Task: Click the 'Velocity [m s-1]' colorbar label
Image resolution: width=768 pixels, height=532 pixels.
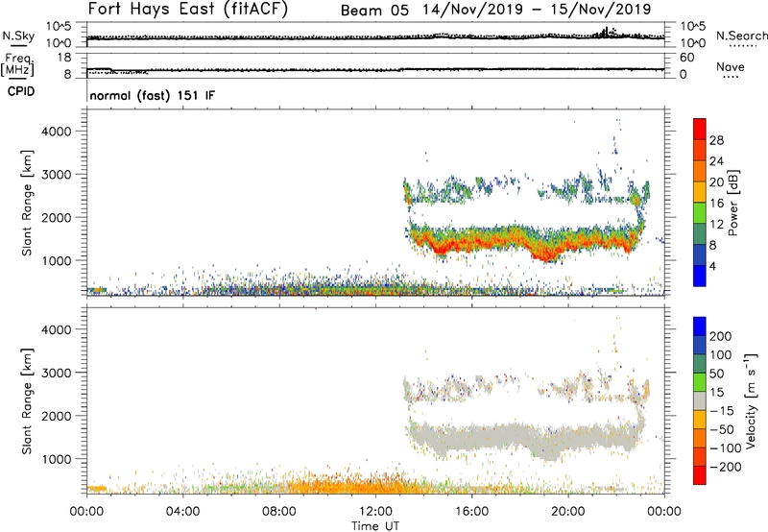Action: 751,400
